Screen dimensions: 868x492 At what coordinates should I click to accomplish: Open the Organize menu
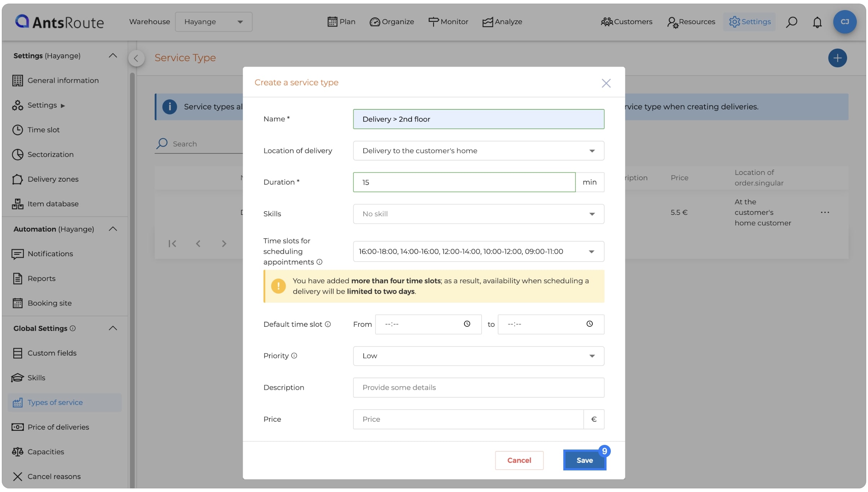tap(392, 22)
